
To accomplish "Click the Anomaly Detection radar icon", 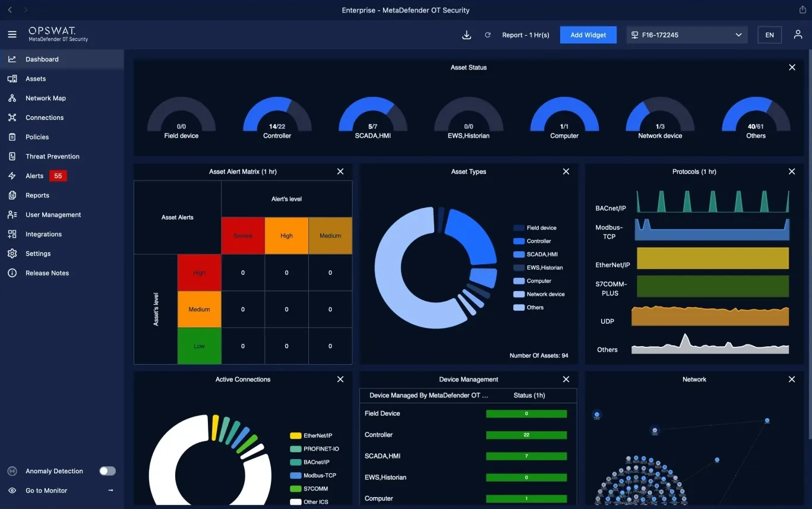I will pos(12,471).
